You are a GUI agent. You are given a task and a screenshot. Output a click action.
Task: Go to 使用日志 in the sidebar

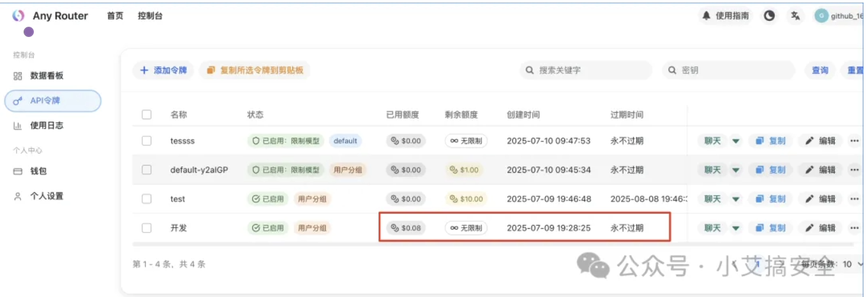(x=47, y=126)
